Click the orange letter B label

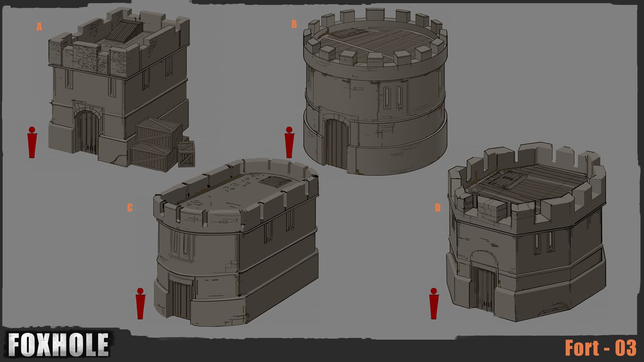(294, 24)
